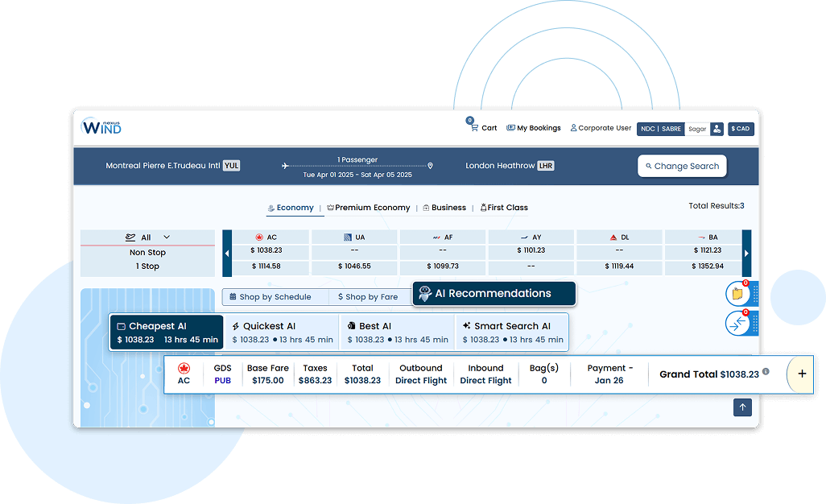
Task: Switch to the Business cabin tab
Action: (444, 208)
